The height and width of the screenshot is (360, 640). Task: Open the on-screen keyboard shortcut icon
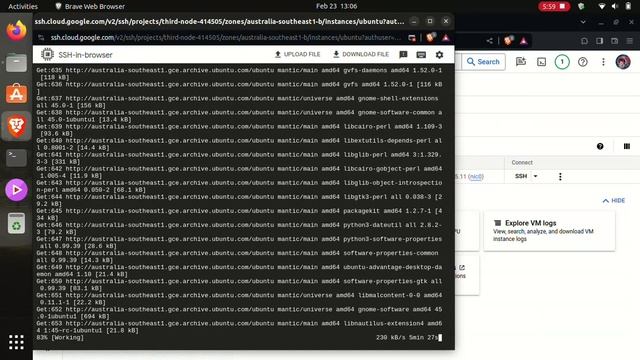(421, 55)
